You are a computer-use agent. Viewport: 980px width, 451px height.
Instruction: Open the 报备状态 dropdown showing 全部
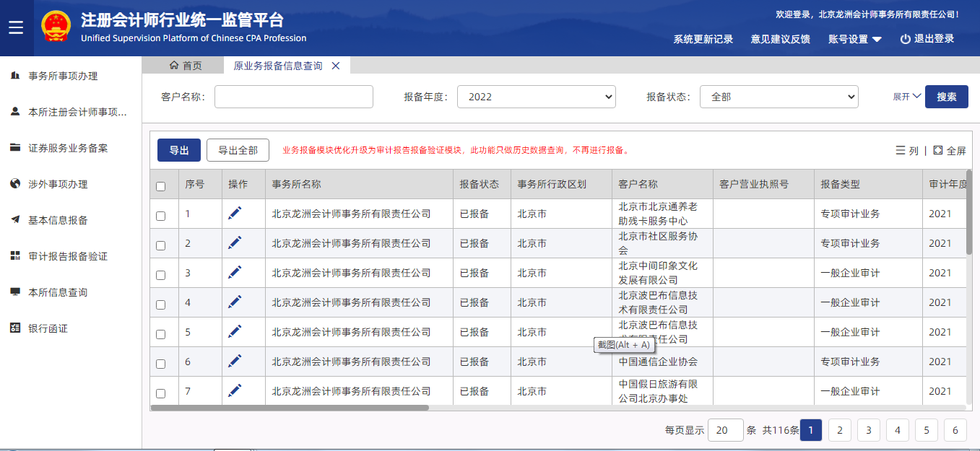779,97
